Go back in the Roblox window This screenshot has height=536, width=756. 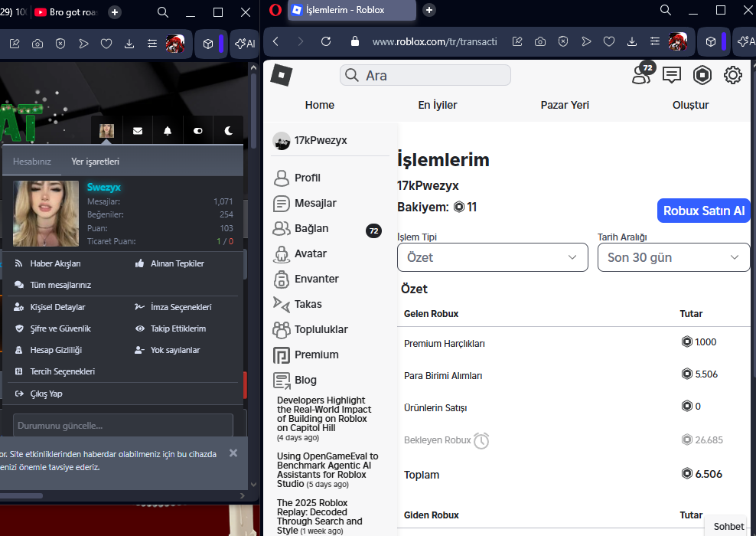275,41
